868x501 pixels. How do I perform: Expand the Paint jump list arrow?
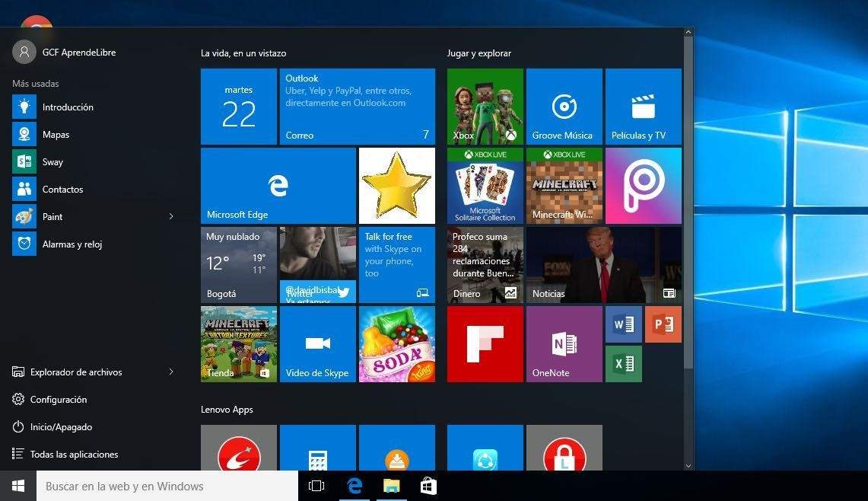171,217
